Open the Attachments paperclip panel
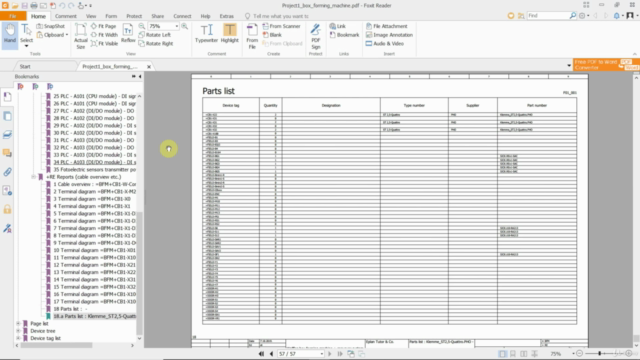The height and width of the screenshot is (360, 640). click(x=7, y=172)
